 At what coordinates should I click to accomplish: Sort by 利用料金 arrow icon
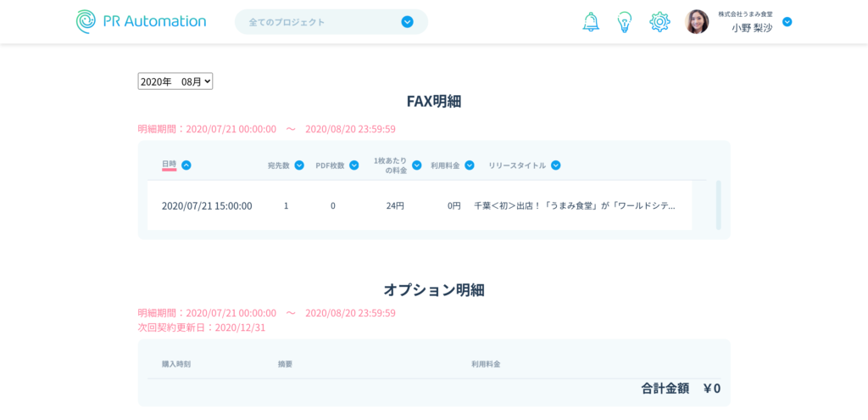[470, 165]
